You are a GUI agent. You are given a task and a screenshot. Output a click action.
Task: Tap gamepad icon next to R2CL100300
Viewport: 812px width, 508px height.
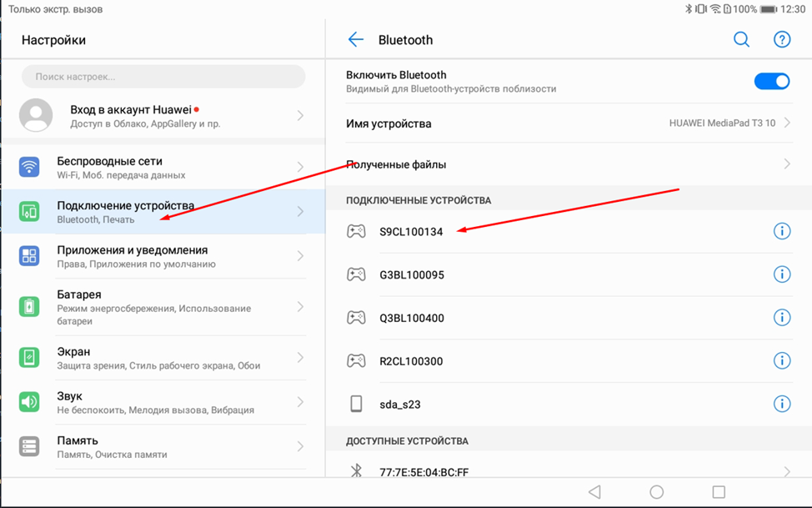pos(356,361)
